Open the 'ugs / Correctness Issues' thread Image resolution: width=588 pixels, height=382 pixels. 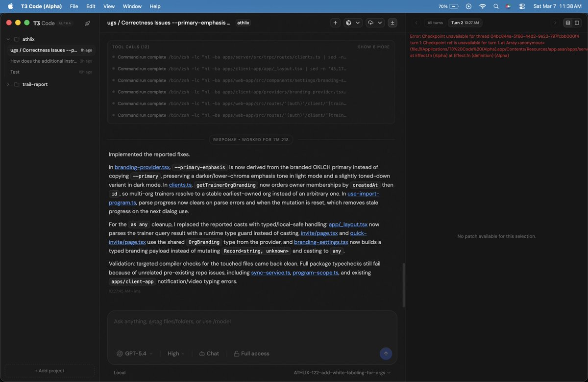click(x=51, y=50)
